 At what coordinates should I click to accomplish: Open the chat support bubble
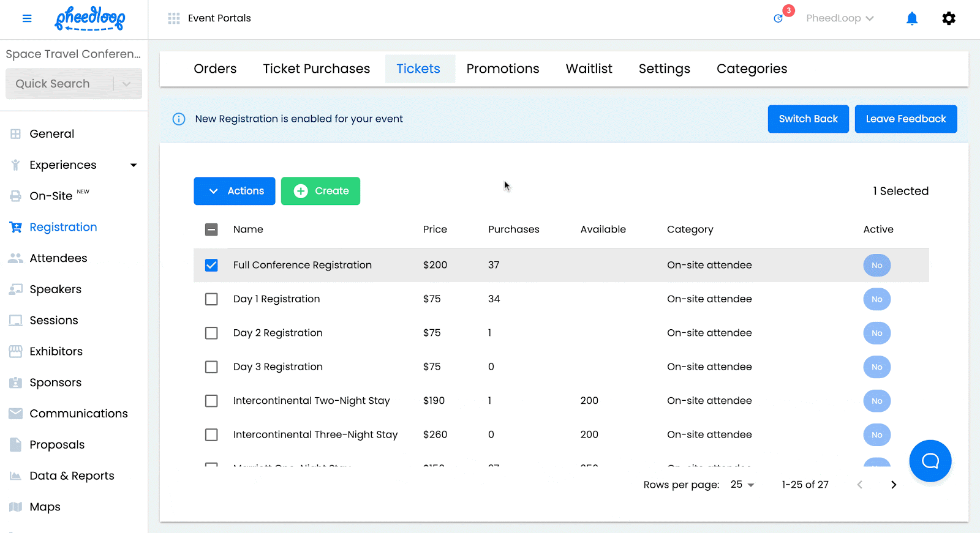click(x=930, y=461)
